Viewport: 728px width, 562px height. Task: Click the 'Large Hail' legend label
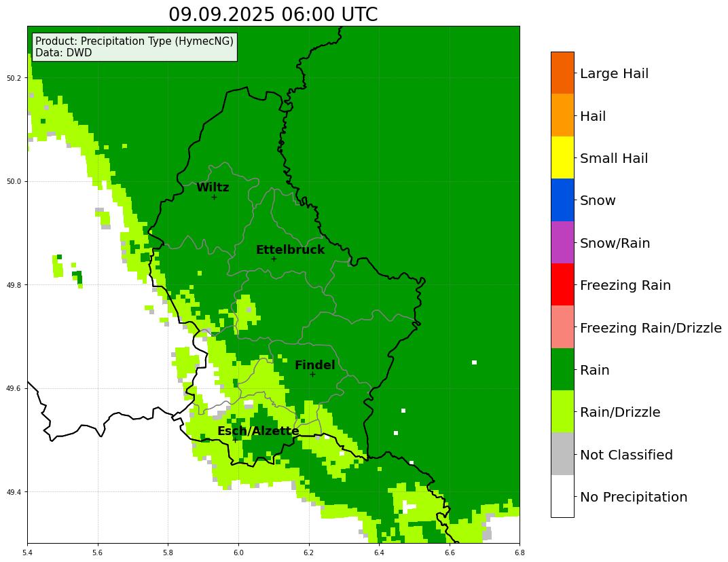pos(614,73)
